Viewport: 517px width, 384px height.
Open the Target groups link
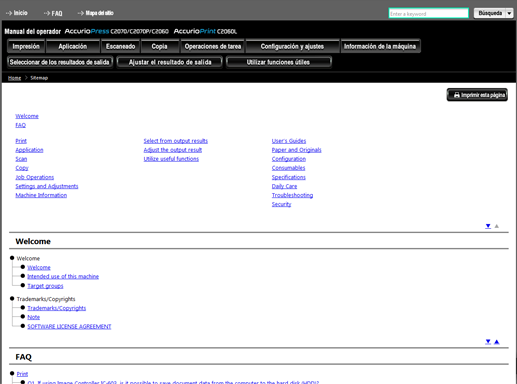[45, 286]
